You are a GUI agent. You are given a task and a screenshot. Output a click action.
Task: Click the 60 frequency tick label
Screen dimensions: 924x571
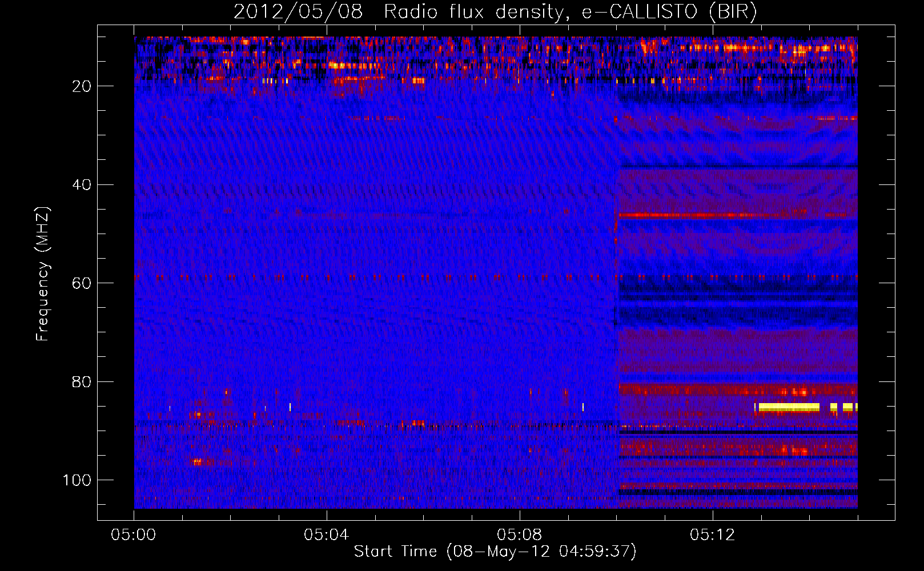pos(82,283)
